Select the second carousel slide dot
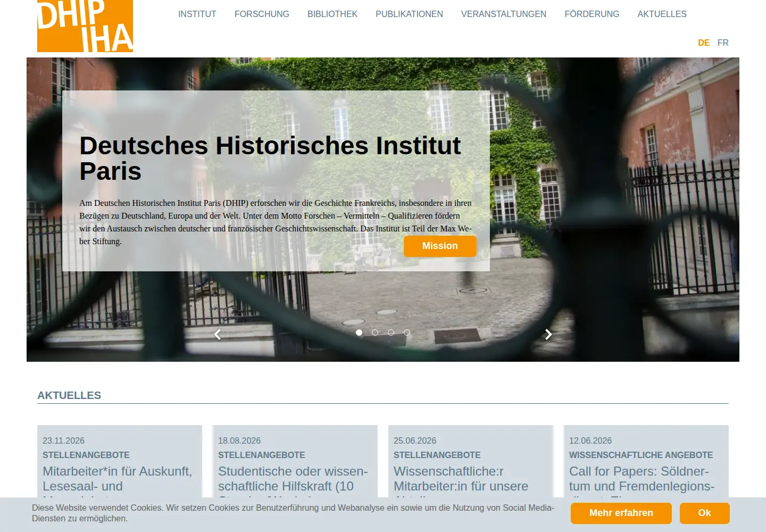Image resolution: width=766 pixels, height=532 pixels. click(x=375, y=332)
